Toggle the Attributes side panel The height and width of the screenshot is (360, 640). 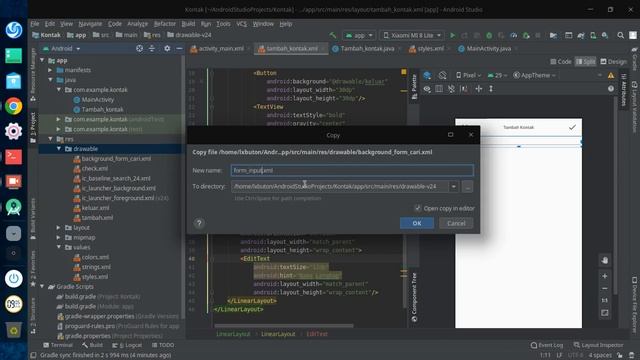click(624, 90)
